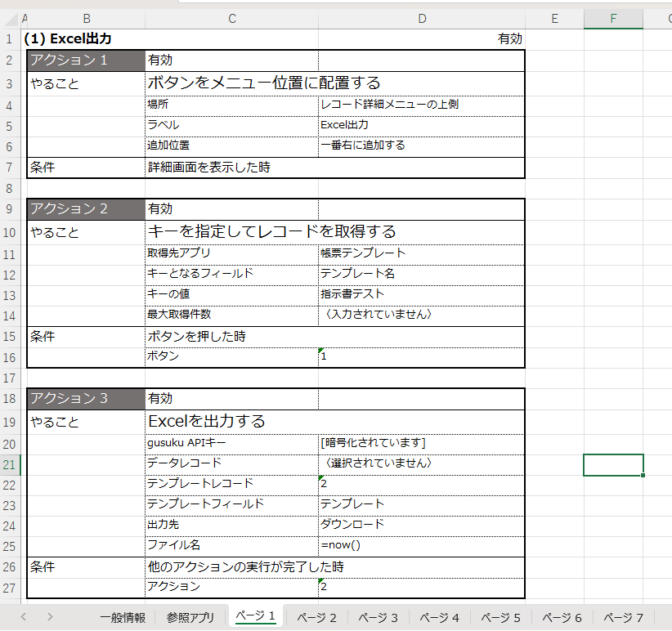The height and width of the screenshot is (631, 672).
Task: Select the 帳票テンプレート cell
Action: coord(421,253)
